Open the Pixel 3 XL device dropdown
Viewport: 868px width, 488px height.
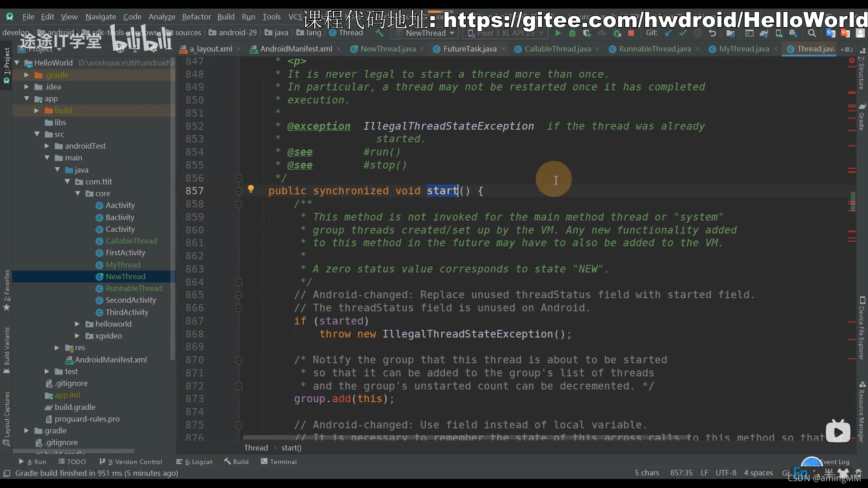tap(506, 33)
